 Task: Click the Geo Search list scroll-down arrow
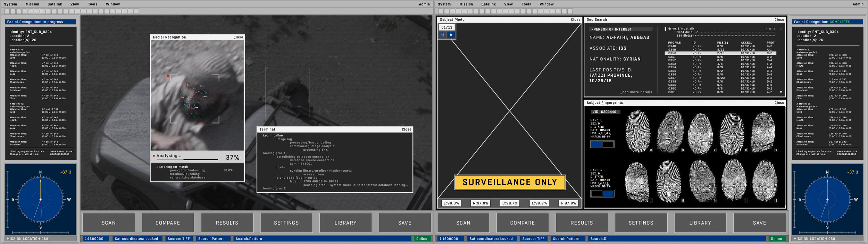(x=781, y=92)
